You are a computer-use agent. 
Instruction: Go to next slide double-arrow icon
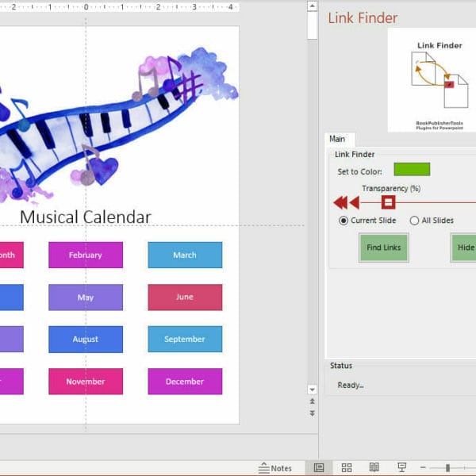click(312, 413)
